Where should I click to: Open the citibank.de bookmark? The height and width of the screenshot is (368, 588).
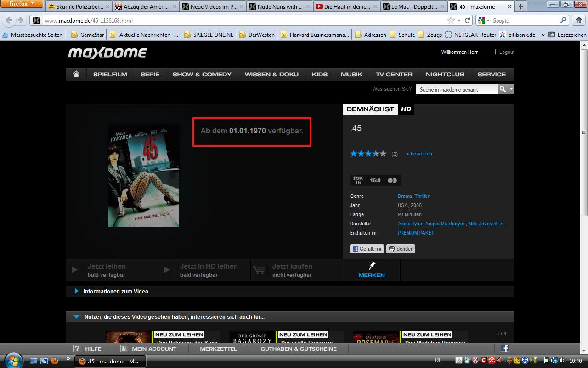click(x=517, y=34)
